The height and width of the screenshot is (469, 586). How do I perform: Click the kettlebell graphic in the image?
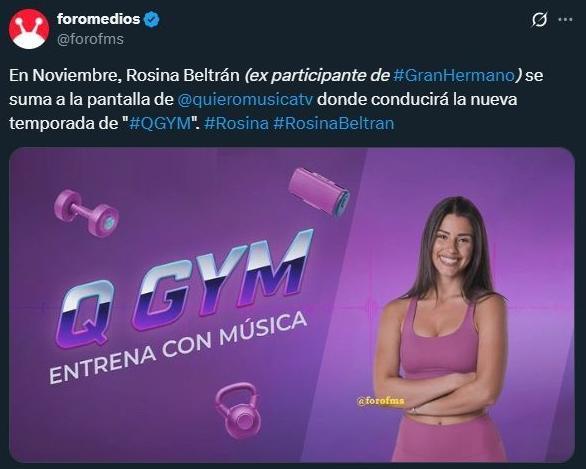pos(237,410)
